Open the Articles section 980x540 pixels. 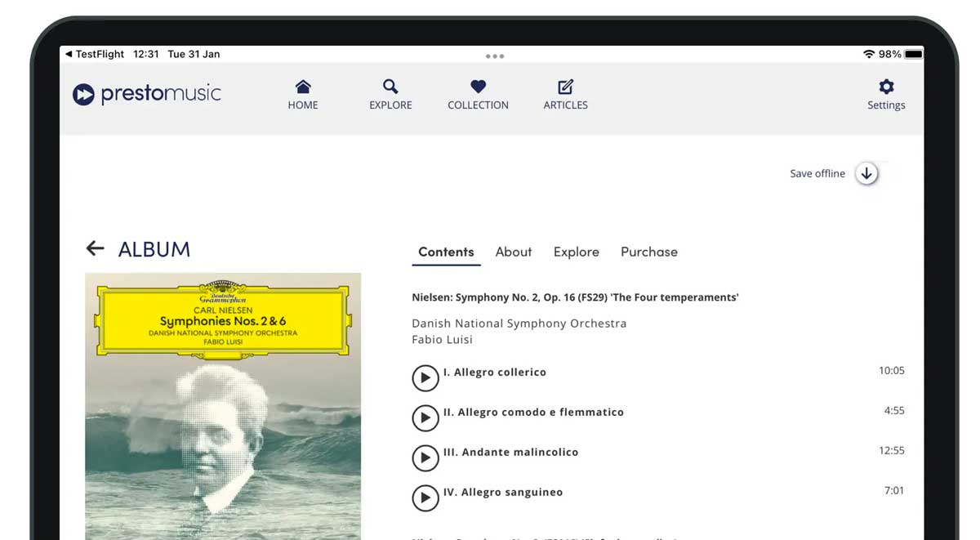[566, 95]
